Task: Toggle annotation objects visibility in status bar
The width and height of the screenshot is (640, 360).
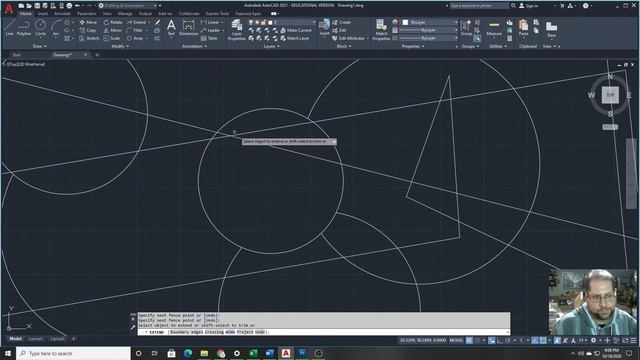Action: pyautogui.click(x=557, y=340)
